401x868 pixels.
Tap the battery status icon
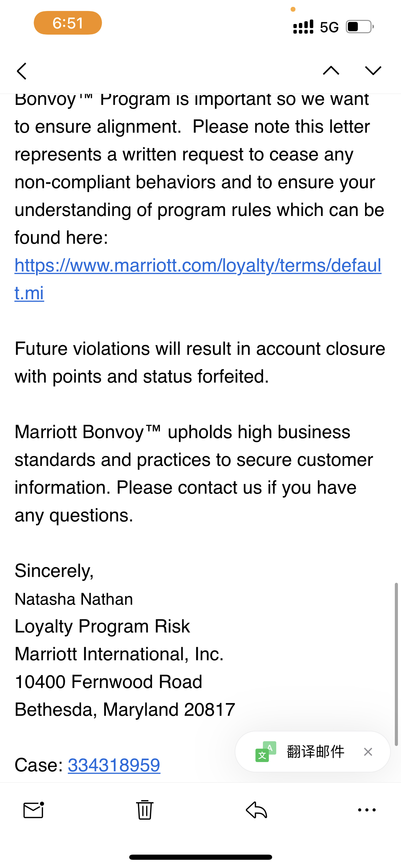point(360,27)
